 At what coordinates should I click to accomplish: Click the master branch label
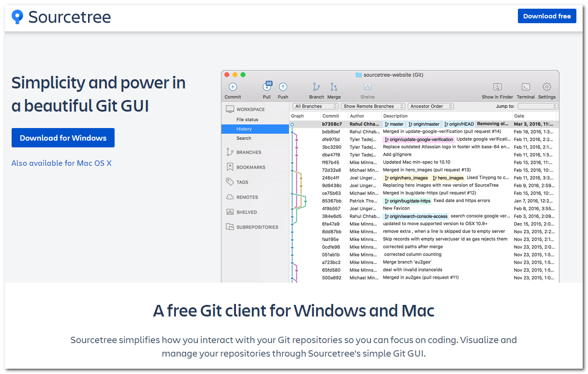click(394, 124)
